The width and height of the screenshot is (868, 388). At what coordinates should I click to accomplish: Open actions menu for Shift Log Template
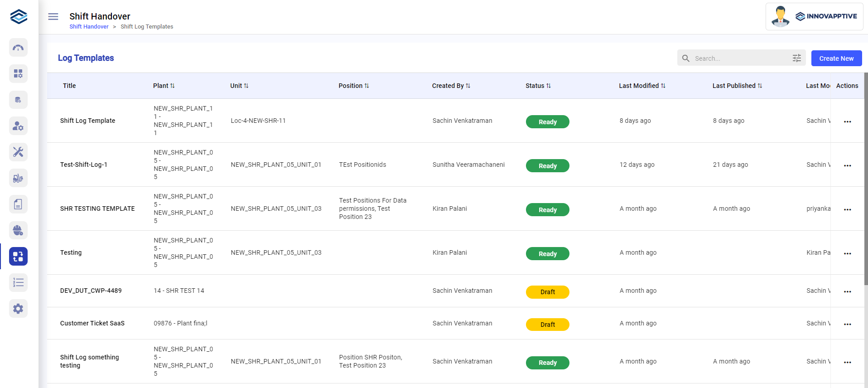click(847, 121)
